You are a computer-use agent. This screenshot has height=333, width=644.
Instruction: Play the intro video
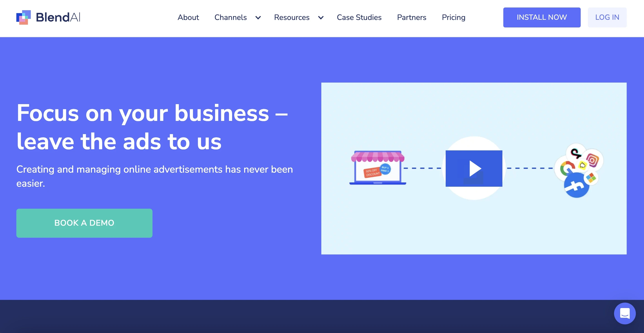click(474, 168)
